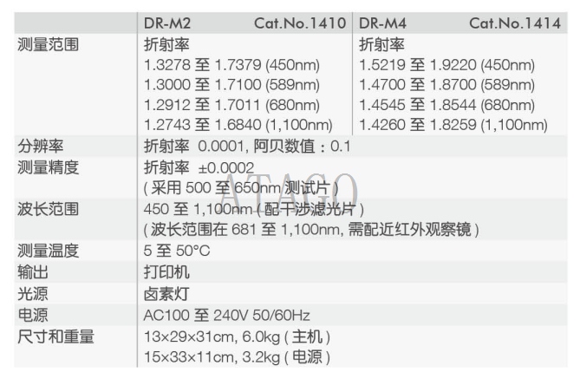The height and width of the screenshot is (392, 580).
Task: Click the 测量精度 row label
Action: pyautogui.click(x=48, y=167)
